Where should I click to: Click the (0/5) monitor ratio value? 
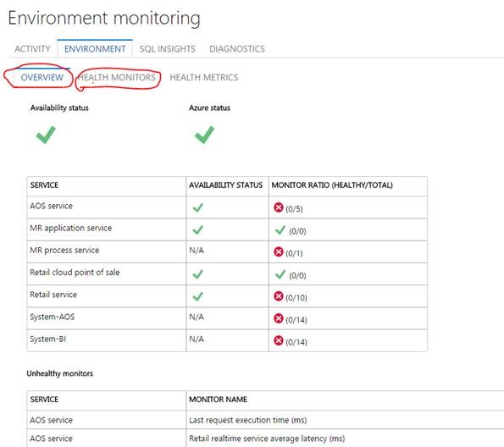294,209
